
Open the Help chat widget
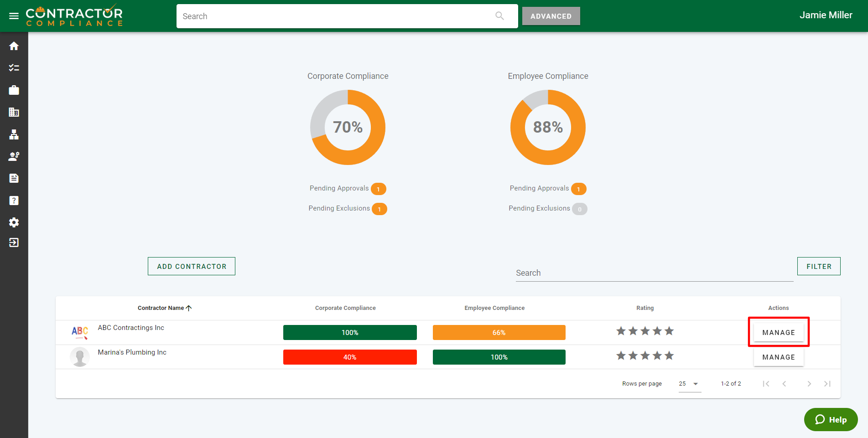831,420
